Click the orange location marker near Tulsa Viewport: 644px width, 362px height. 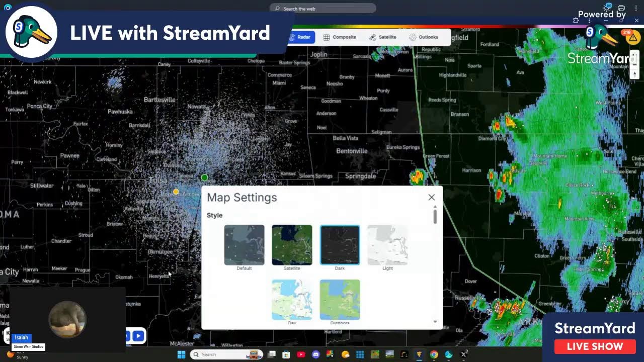coord(176,192)
